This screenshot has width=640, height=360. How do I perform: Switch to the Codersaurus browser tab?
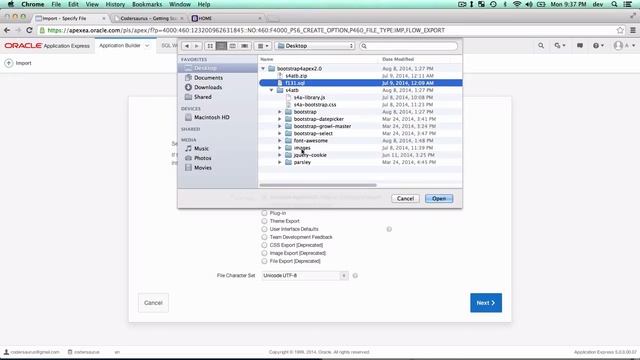148,18
